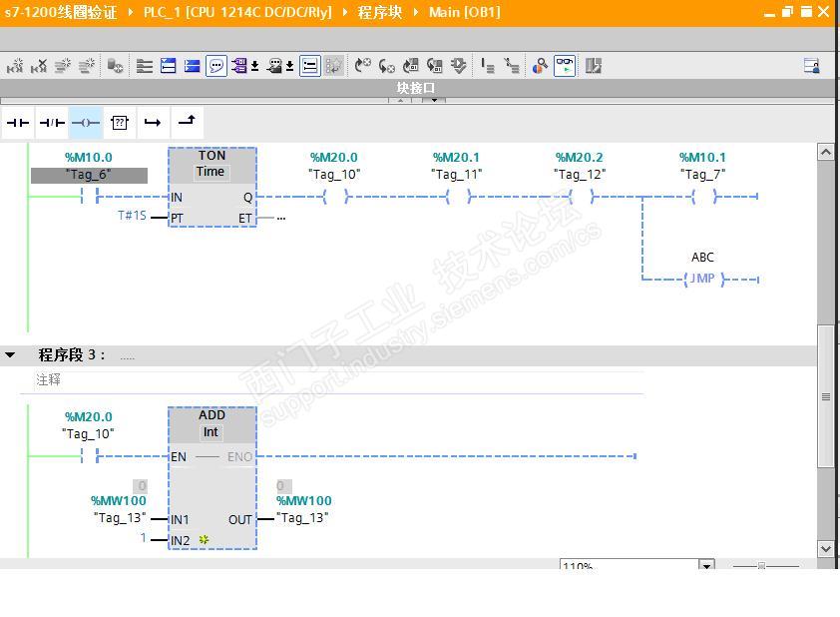Click the icon at toolbar far right

click(x=812, y=66)
